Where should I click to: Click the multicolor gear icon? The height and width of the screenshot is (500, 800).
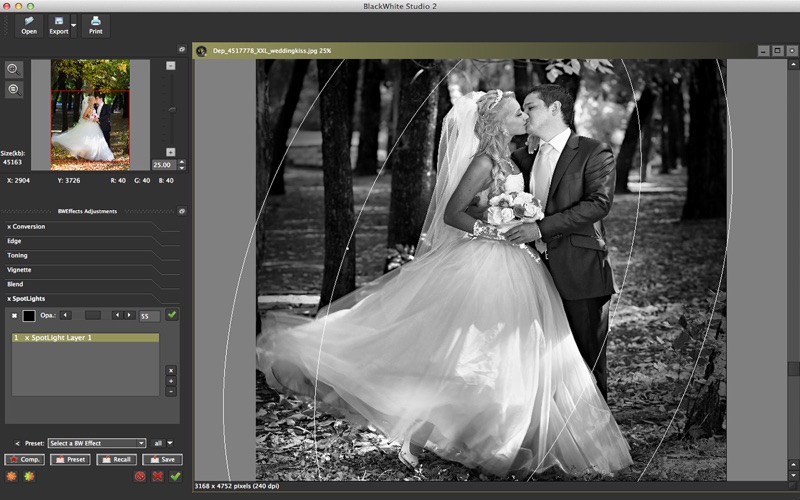[29, 477]
